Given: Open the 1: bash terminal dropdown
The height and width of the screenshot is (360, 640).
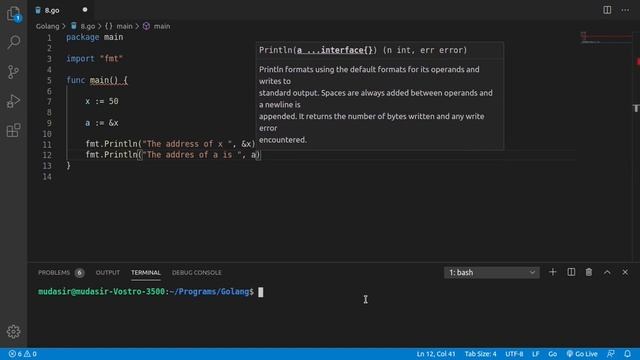Looking at the screenshot, I should point(491,272).
